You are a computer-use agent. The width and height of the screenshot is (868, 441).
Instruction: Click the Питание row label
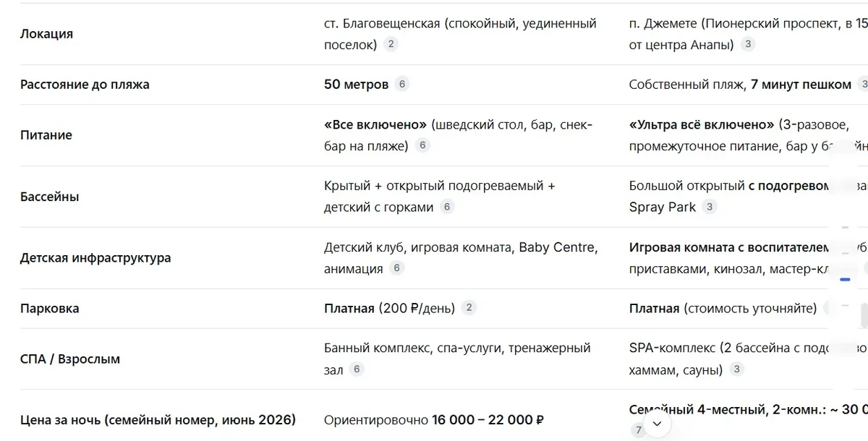point(46,135)
